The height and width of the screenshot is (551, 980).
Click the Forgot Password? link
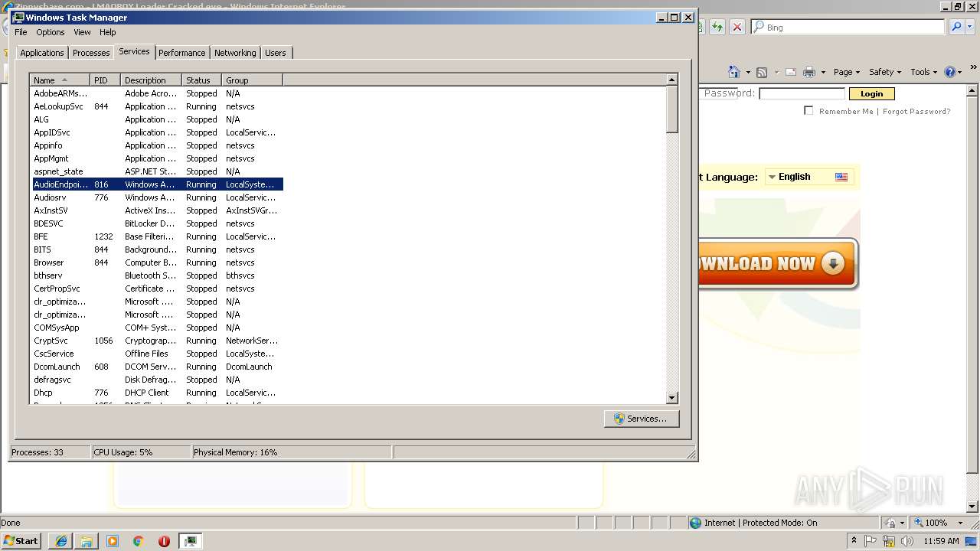(916, 111)
